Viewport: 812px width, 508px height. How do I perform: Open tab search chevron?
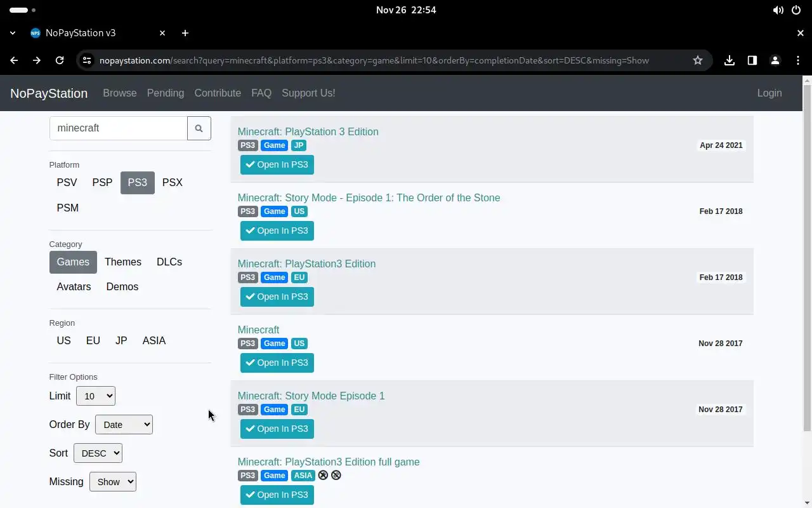pos(13,33)
